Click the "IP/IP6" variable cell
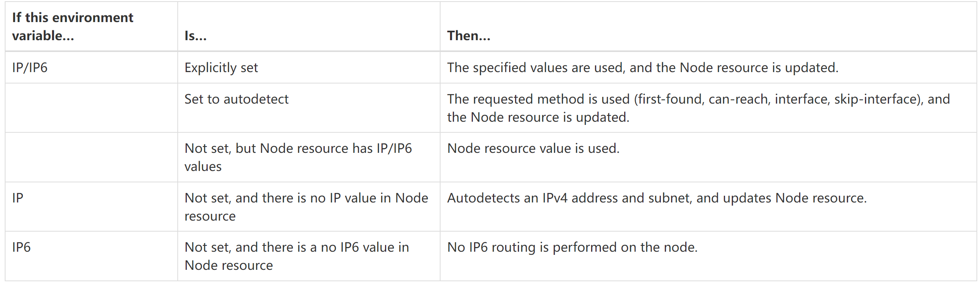 (x=30, y=68)
